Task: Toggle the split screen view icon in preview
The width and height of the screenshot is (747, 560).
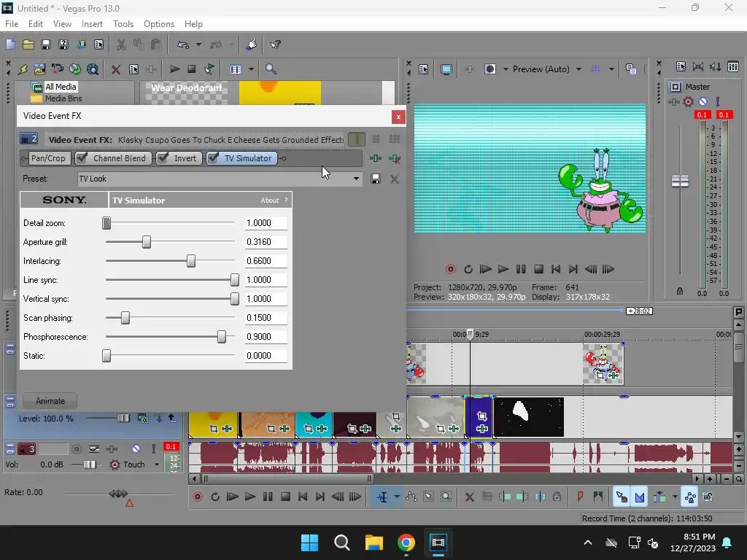Action: (x=489, y=69)
